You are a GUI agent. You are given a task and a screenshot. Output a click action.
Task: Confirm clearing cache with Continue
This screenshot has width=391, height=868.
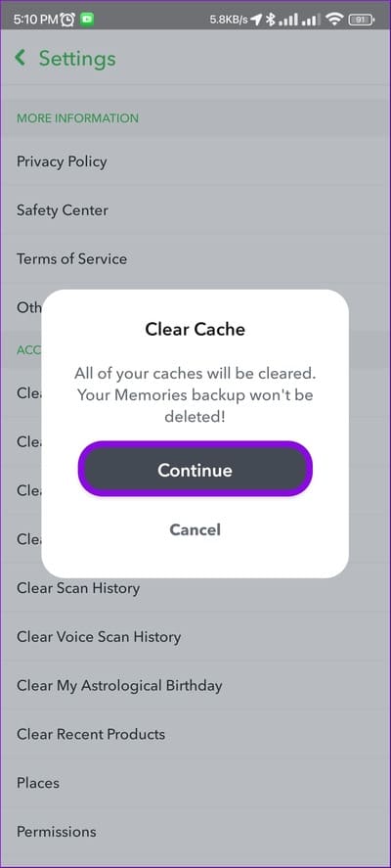(195, 470)
